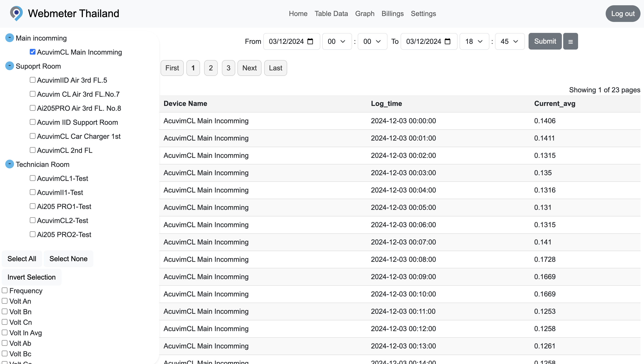Collapse the Main incomming group

9,38
